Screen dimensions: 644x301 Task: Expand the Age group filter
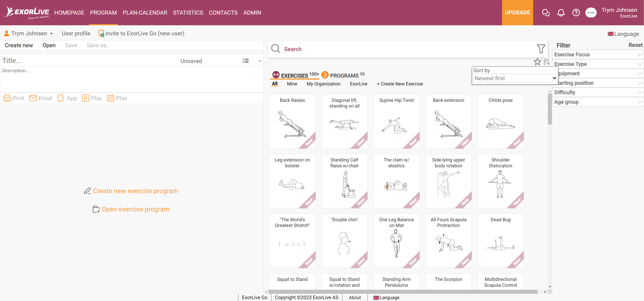click(x=598, y=102)
